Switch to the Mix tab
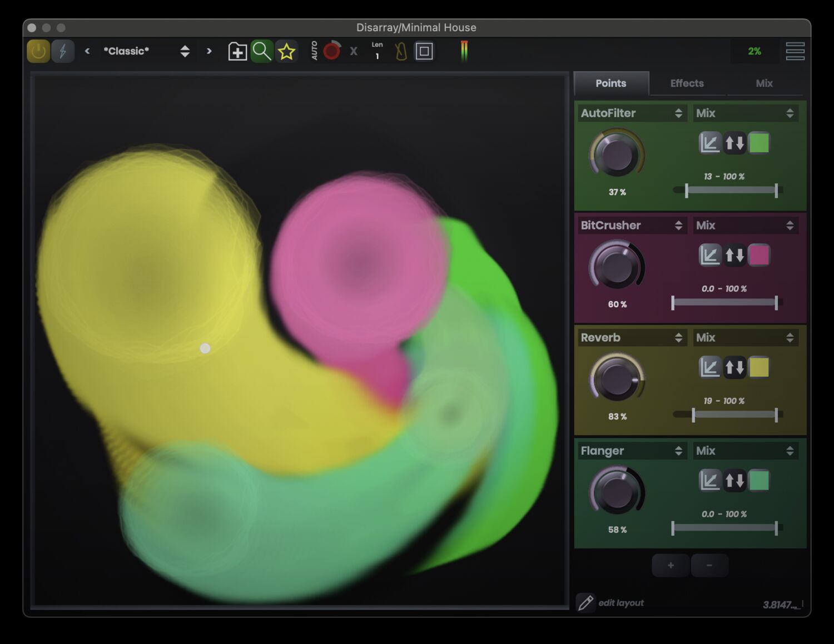Image resolution: width=834 pixels, height=644 pixels. coord(764,83)
